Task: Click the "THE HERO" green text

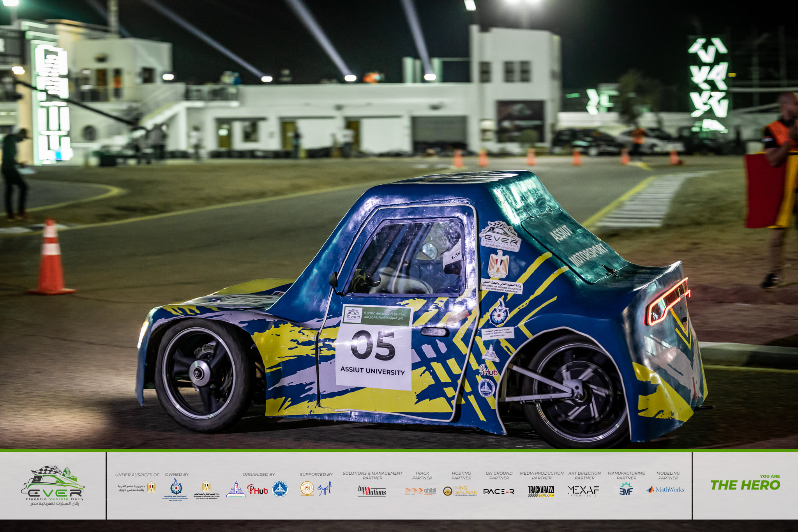Action: (745, 485)
